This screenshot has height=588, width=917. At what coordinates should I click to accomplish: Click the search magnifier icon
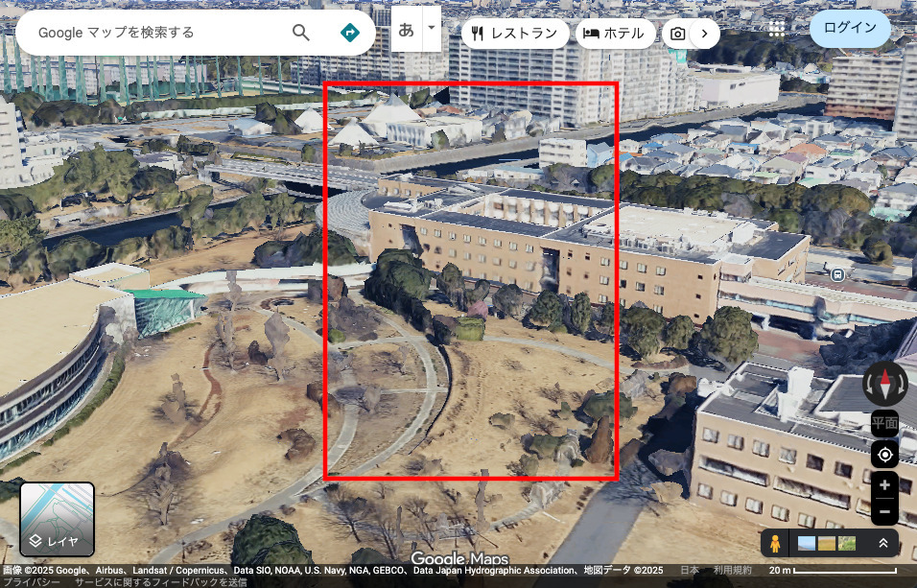pos(301,33)
